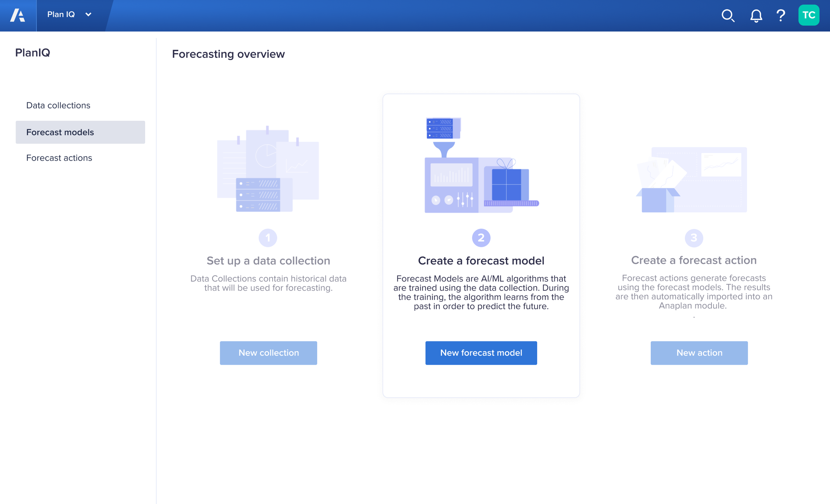This screenshot has width=830, height=504.
Task: Click the step 1 number badge
Action: pos(268,238)
